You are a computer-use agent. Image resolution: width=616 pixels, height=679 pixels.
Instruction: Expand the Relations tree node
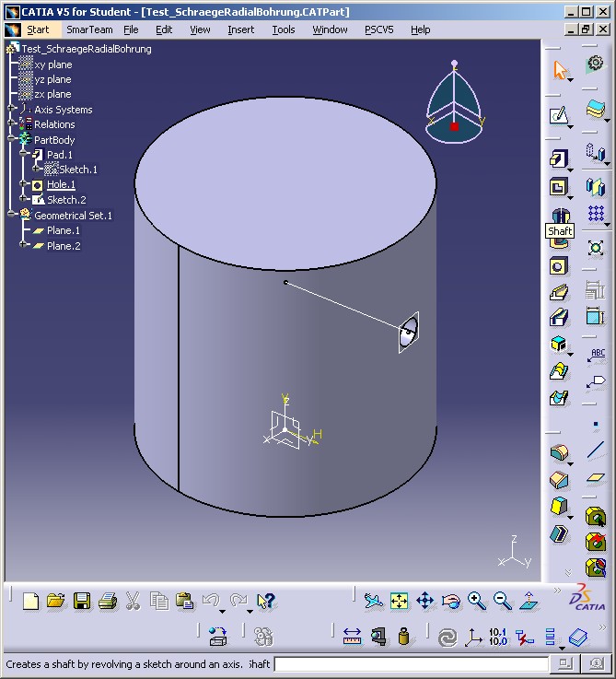(11, 123)
